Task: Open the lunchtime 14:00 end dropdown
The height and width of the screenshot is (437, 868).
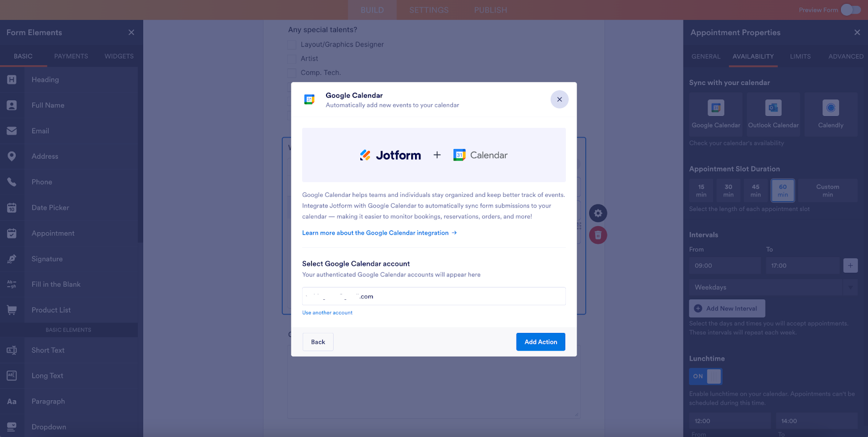Action: coord(817,421)
